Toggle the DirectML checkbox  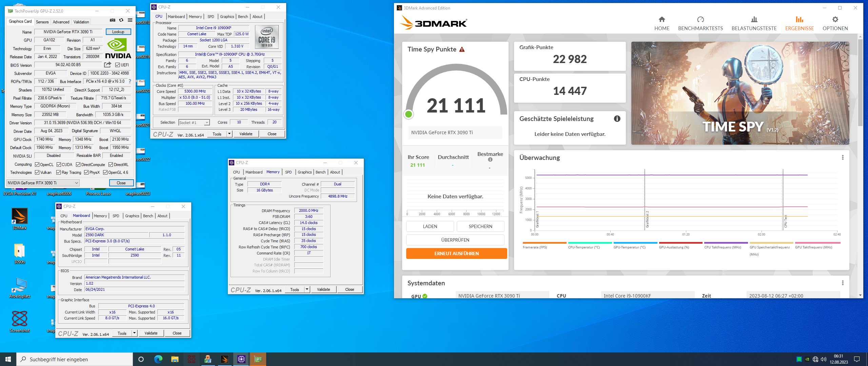point(111,165)
